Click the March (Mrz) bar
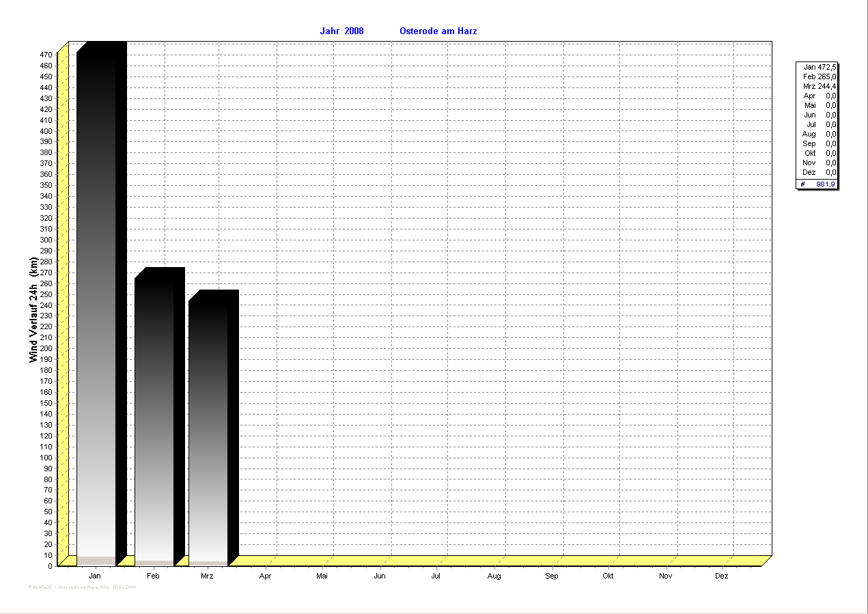Viewport: 868px width, 614px height. [x=208, y=430]
